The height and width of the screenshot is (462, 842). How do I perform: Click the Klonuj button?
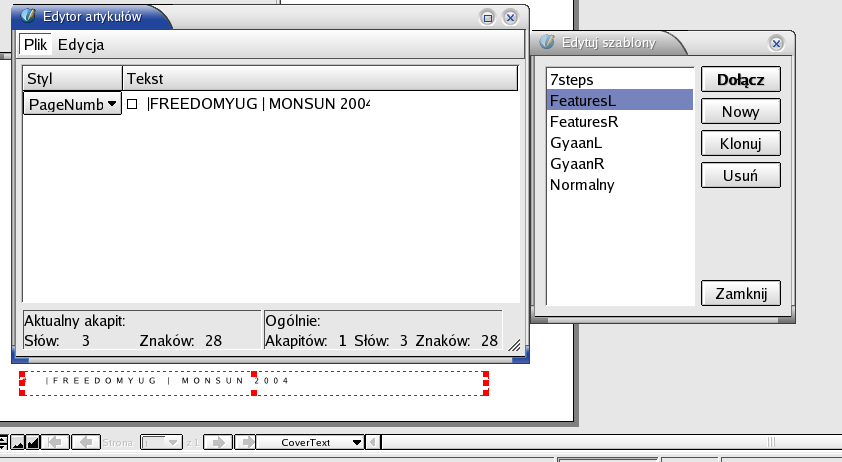(740, 143)
